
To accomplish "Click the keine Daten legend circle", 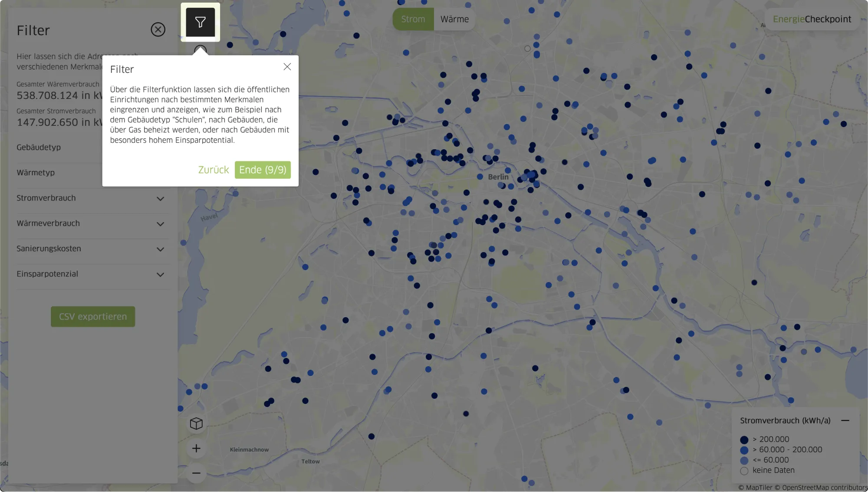I will 744,471.
